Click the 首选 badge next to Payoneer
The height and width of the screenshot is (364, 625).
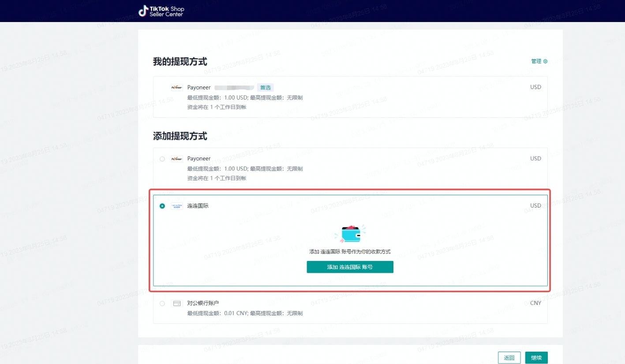click(265, 87)
